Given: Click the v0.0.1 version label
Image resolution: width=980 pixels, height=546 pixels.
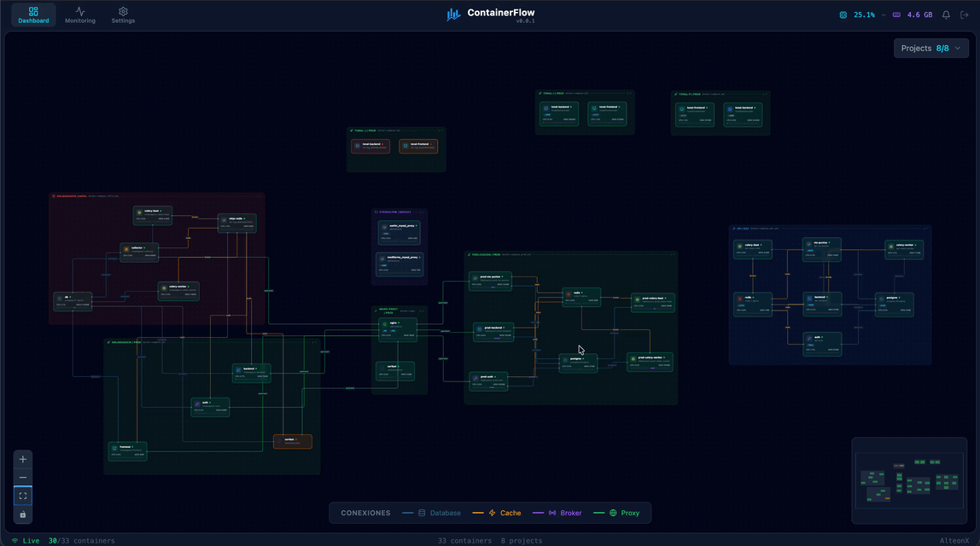Looking at the screenshot, I should (525, 21).
